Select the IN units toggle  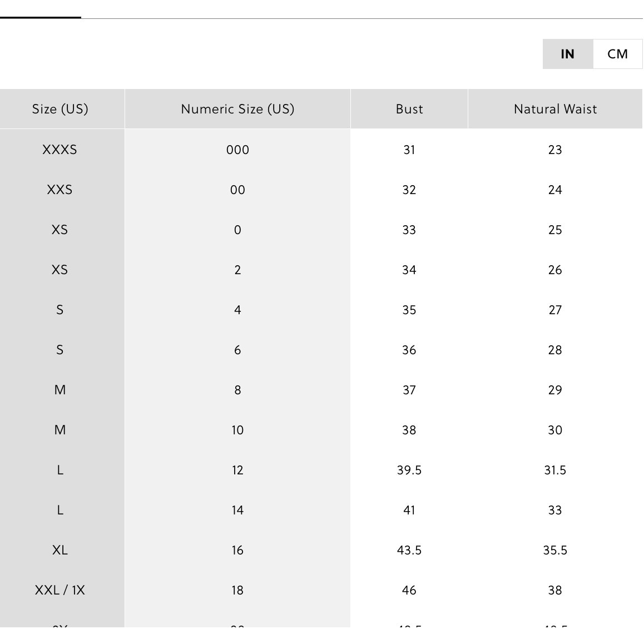pyautogui.click(x=568, y=54)
